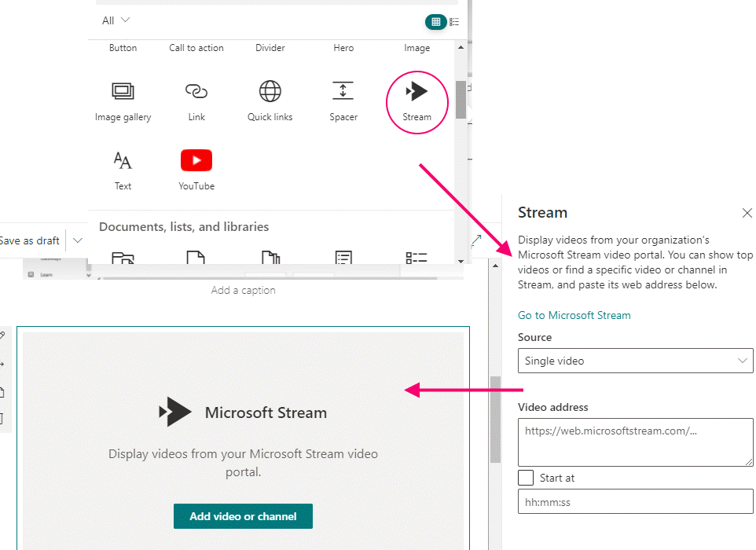Click the Add a caption field

tap(243, 290)
